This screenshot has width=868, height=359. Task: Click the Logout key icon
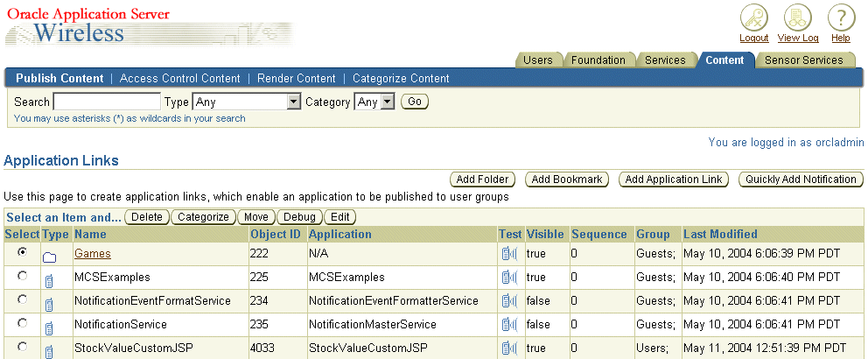754,18
